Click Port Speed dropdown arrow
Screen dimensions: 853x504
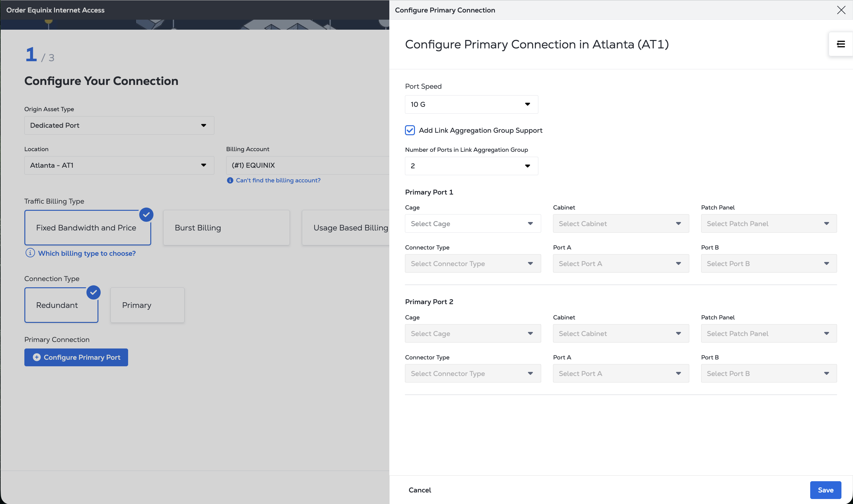[x=527, y=104]
